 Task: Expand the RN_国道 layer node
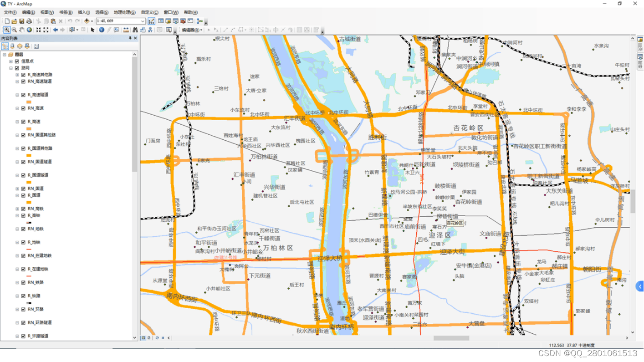(x=17, y=189)
